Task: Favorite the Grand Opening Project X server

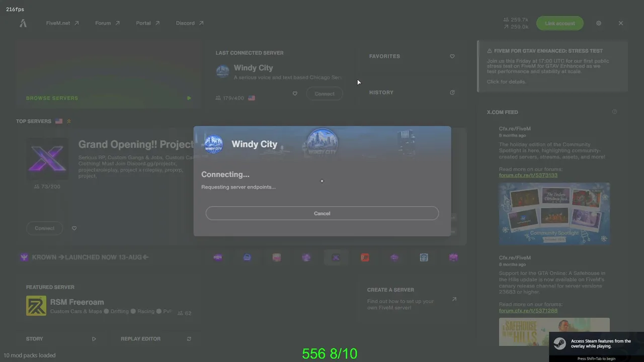Action: [74, 228]
